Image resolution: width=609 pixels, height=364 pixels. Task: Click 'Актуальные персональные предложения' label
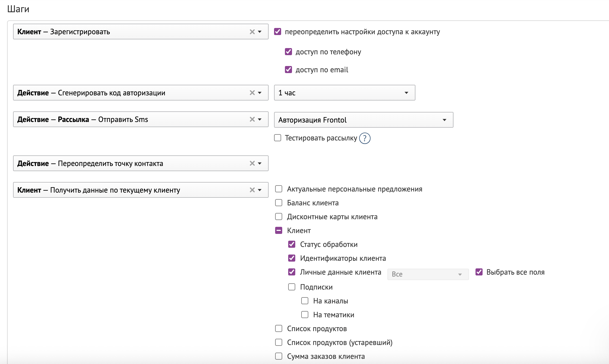(x=355, y=189)
